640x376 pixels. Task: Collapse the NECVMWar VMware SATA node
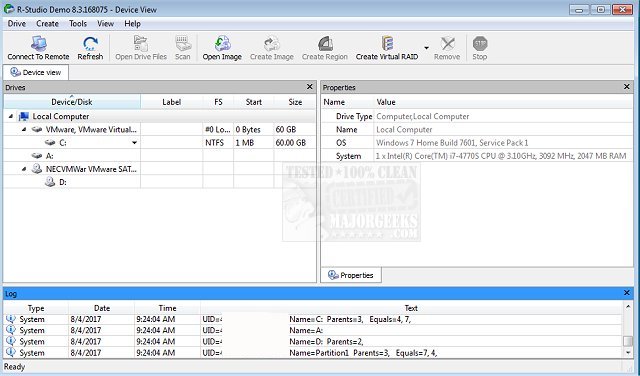24,169
